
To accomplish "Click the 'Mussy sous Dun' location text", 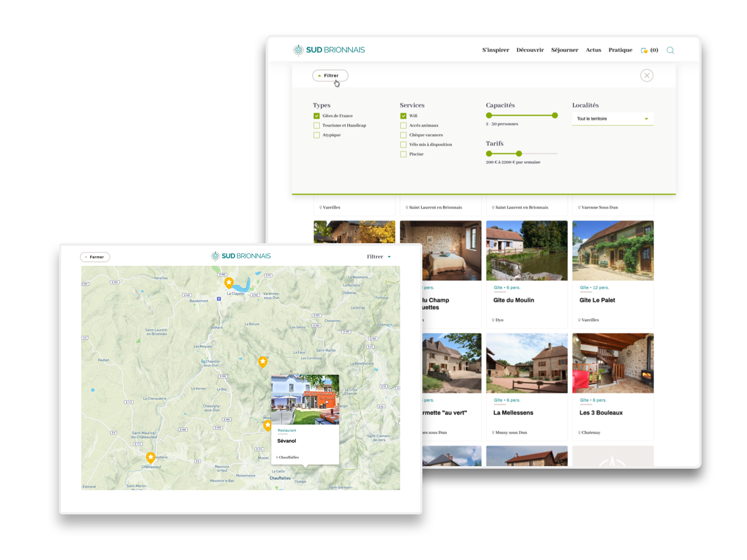I will pos(511,432).
